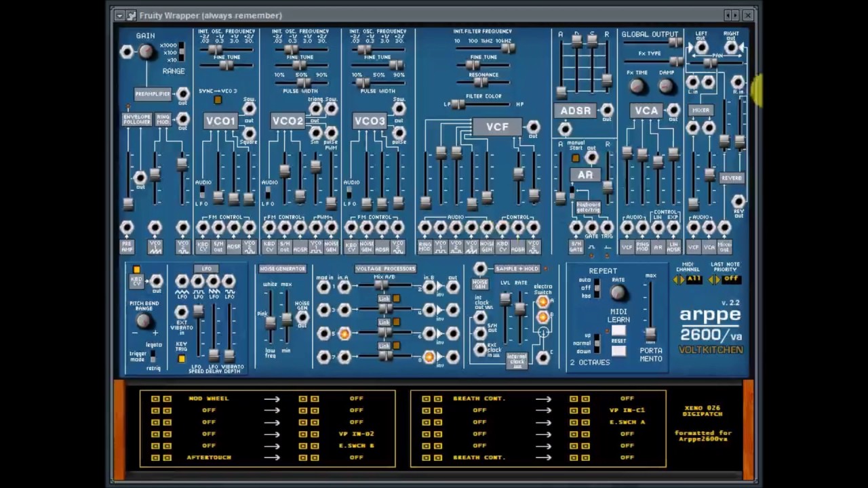
Task: Click the PORTAMENTO slider handle
Action: pos(651,334)
